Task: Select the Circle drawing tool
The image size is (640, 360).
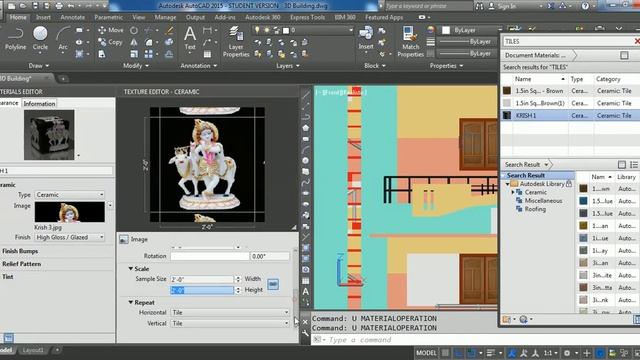Action: pyautogui.click(x=40, y=38)
